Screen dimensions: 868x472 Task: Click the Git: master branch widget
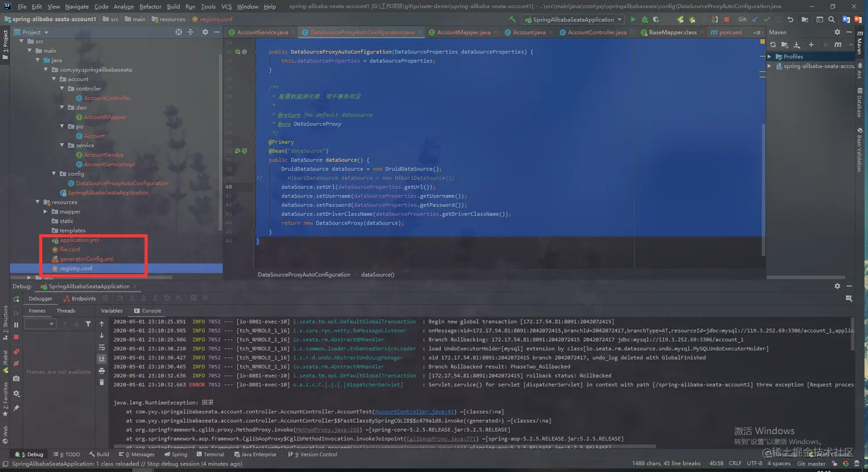pyautogui.click(x=811, y=464)
